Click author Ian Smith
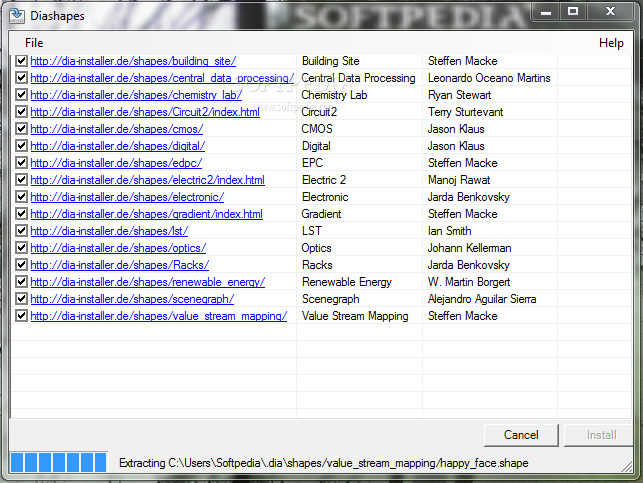Viewport: 643px width, 483px height. coord(449,231)
